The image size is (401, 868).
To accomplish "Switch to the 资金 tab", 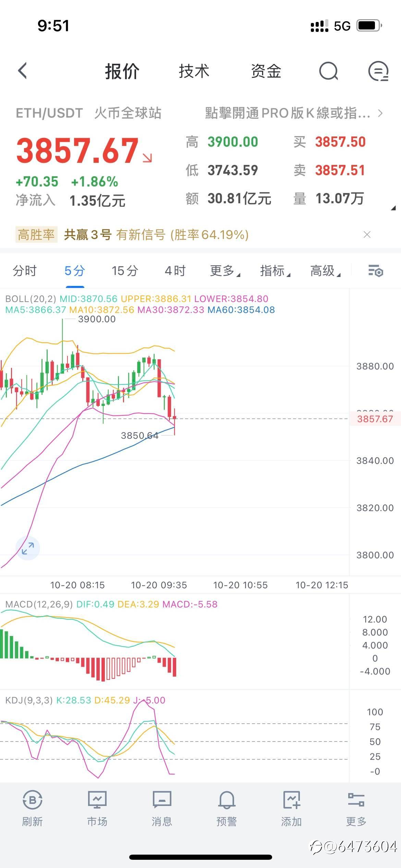I will 266,71.
